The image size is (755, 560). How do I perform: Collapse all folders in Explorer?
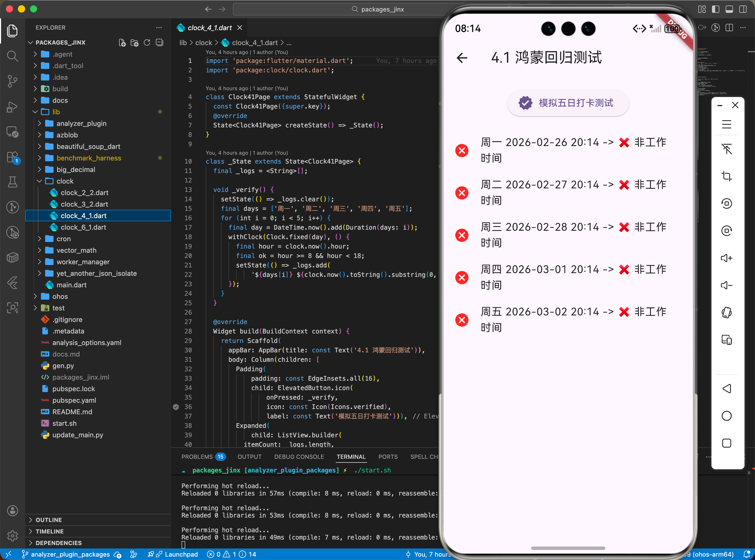(159, 43)
